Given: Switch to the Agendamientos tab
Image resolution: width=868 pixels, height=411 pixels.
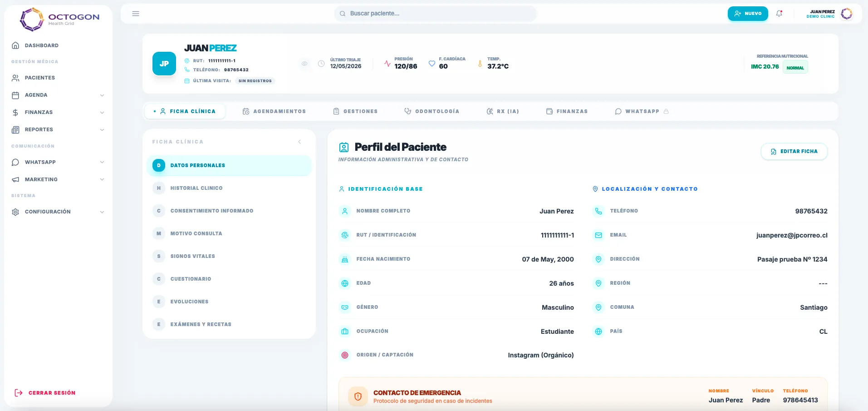Looking at the screenshot, I should [274, 111].
